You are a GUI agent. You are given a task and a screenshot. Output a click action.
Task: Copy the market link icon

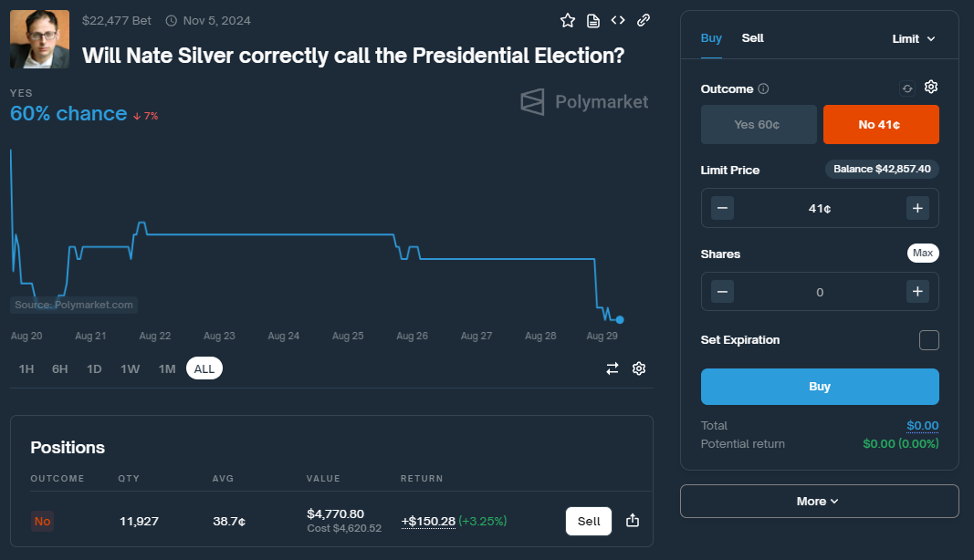(x=644, y=20)
